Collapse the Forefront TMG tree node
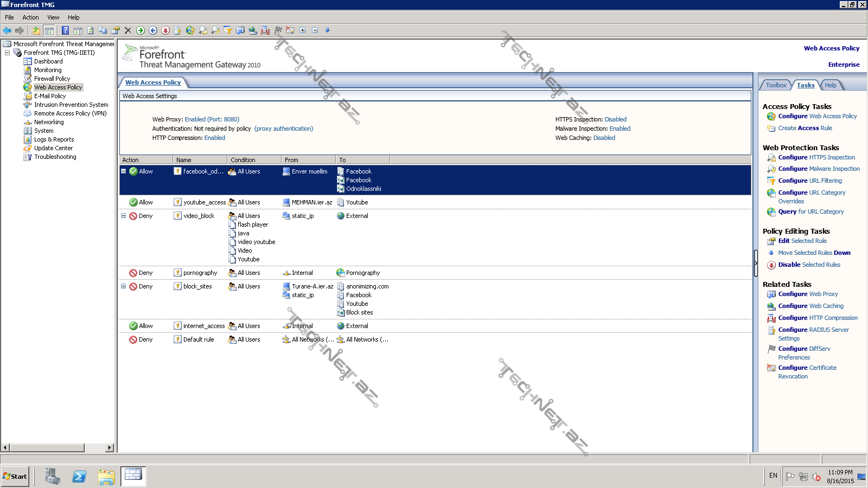Screen dimensions: 868x488 tap(7, 53)
